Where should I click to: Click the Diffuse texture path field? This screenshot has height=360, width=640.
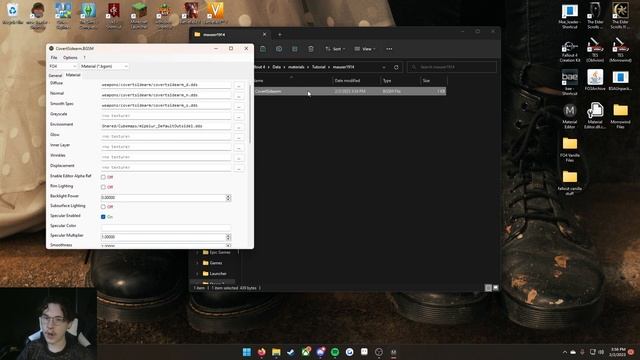point(166,85)
